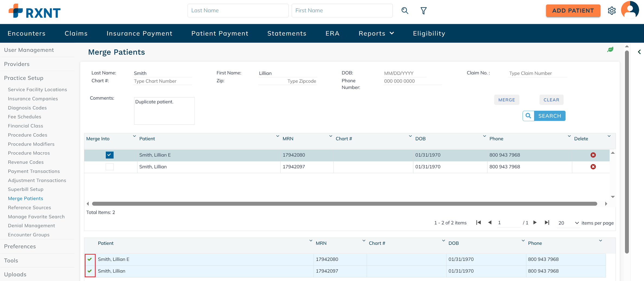Open the items per page dropdown
The image size is (644, 281).
577,223
